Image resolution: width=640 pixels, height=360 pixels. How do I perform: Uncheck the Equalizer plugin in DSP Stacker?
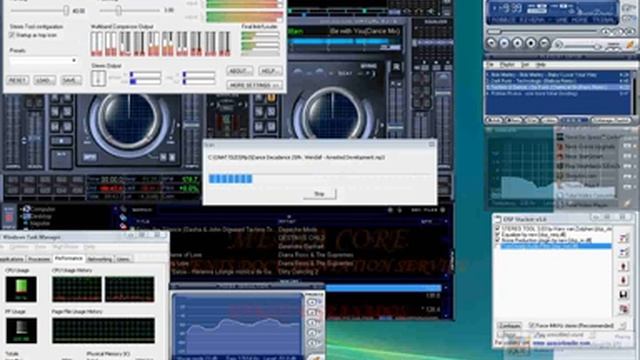click(498, 235)
